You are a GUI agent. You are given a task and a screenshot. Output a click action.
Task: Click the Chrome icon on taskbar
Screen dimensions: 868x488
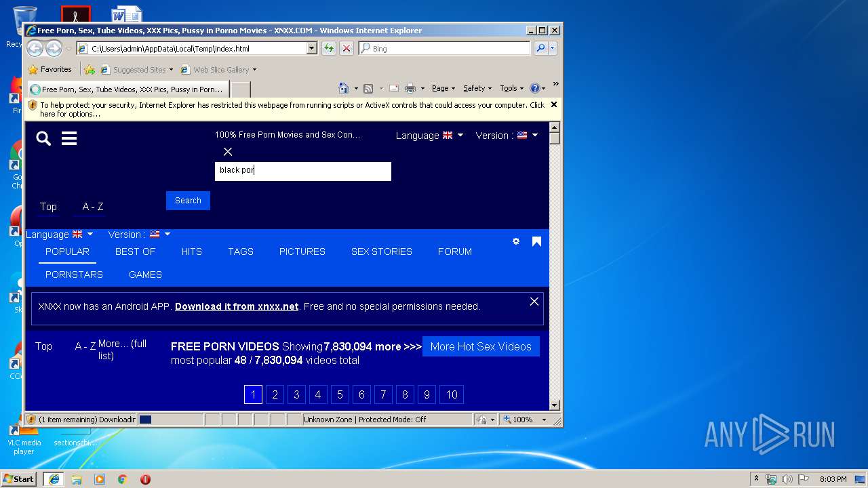click(123, 479)
